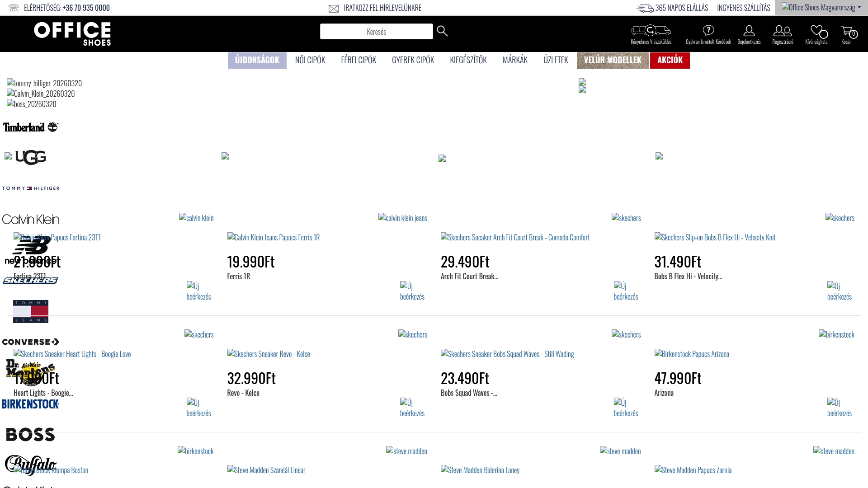The width and height of the screenshot is (868, 488).
Task: Open Gyakran Ismételt Kérdések help icon
Action: click(708, 30)
